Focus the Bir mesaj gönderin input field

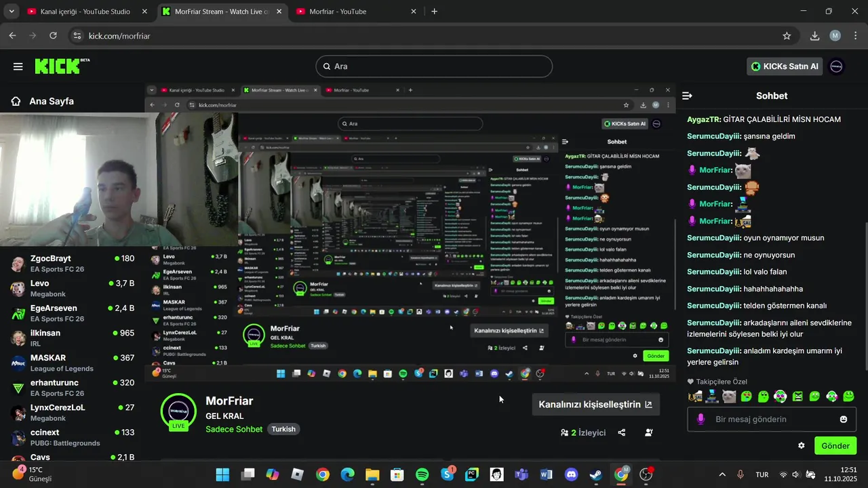pyautogui.click(x=772, y=420)
